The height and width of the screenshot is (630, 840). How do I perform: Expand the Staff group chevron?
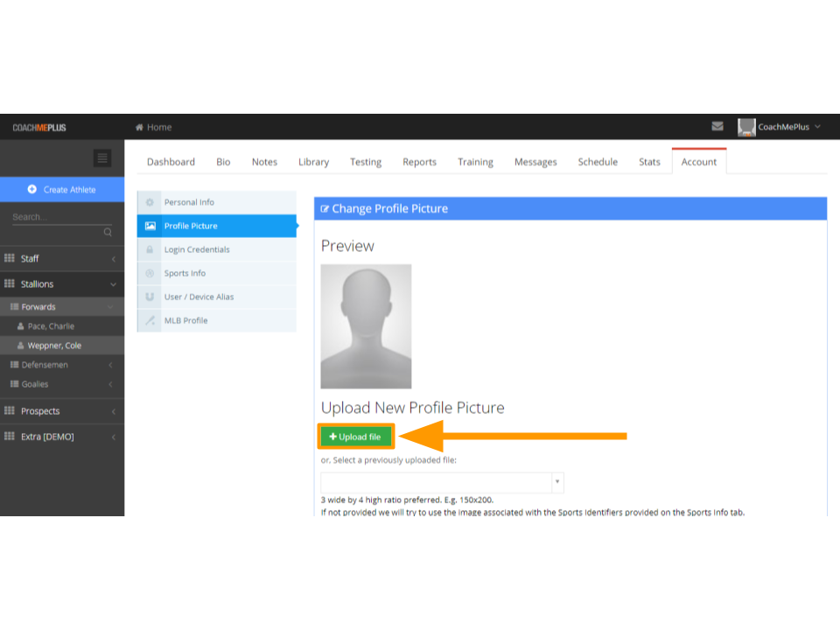pyautogui.click(x=114, y=259)
